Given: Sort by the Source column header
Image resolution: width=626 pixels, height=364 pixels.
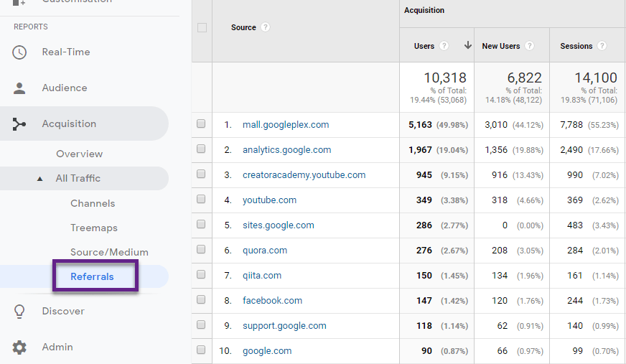Looking at the screenshot, I should (243, 27).
